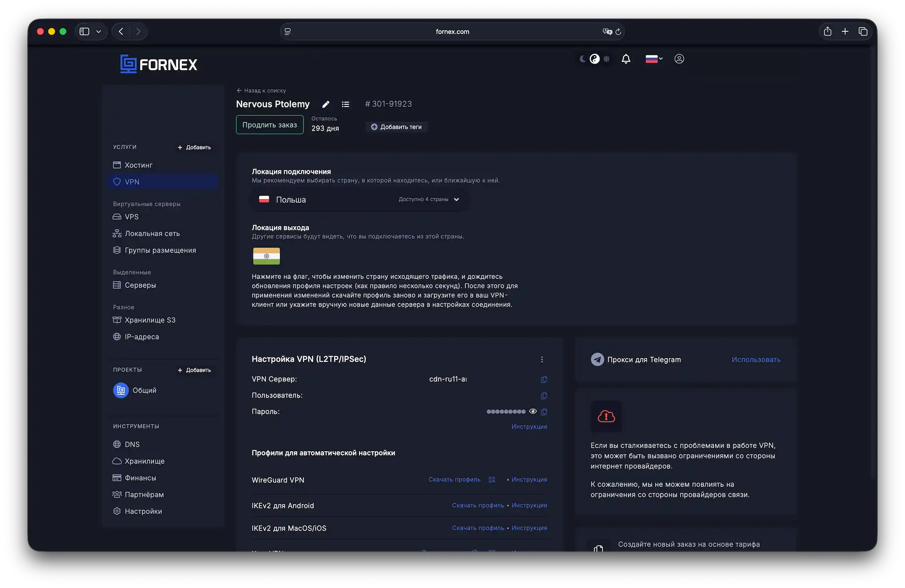
Task: Open the DNS tool
Action: click(x=132, y=444)
